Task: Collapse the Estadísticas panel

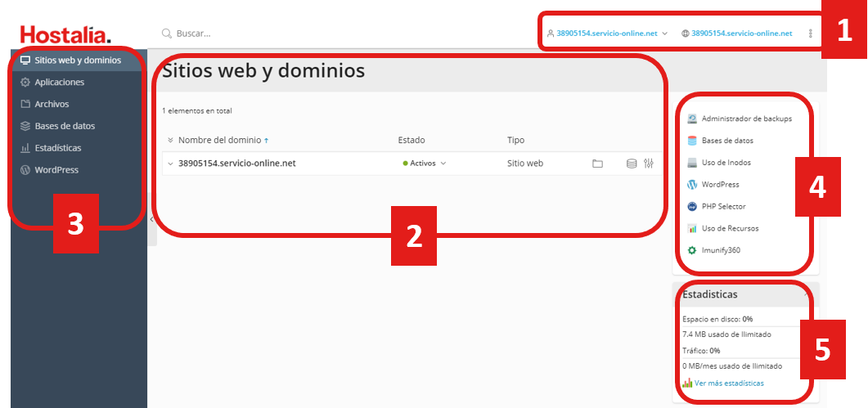Action: tap(806, 295)
